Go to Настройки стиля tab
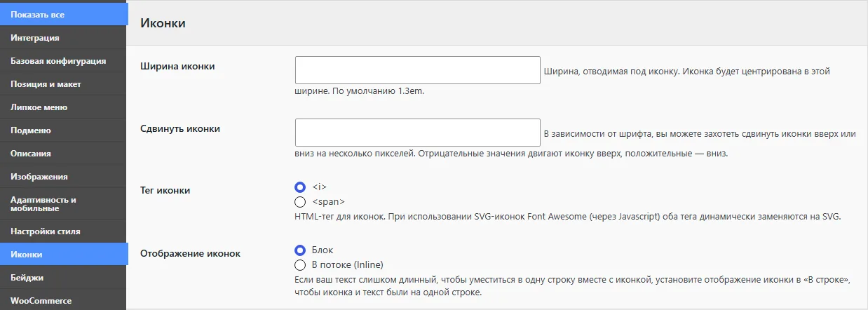868x310 pixels. pyautogui.click(x=63, y=231)
